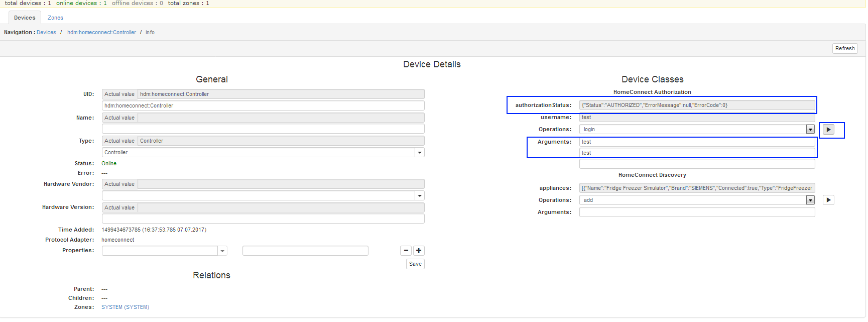Image resolution: width=868 pixels, height=322 pixels.
Task: Click the 'online devices : 1' summary
Action: (81, 3)
